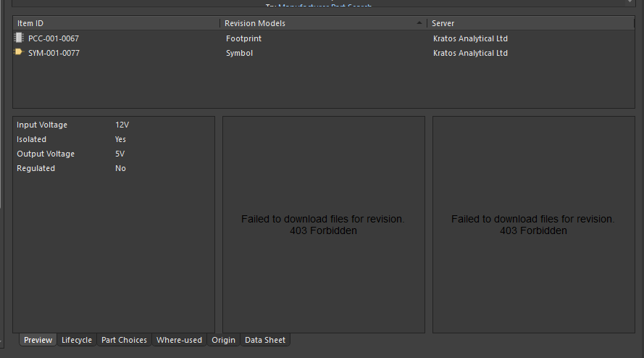Select the Isolated parameter label

pyautogui.click(x=31, y=139)
